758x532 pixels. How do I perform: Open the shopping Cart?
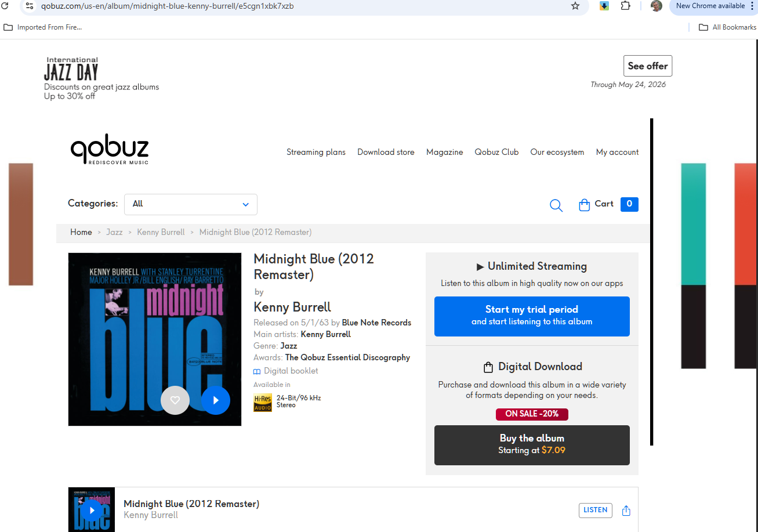(608, 204)
